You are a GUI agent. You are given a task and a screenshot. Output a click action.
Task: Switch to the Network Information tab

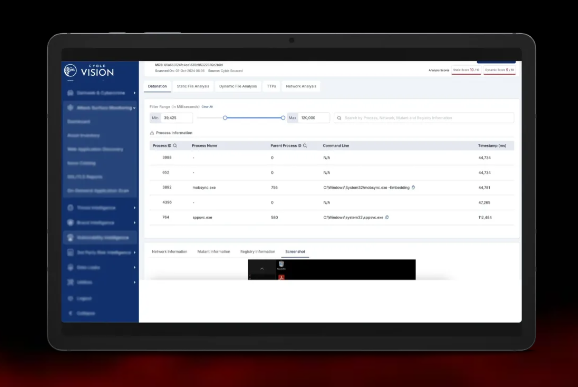click(170, 251)
